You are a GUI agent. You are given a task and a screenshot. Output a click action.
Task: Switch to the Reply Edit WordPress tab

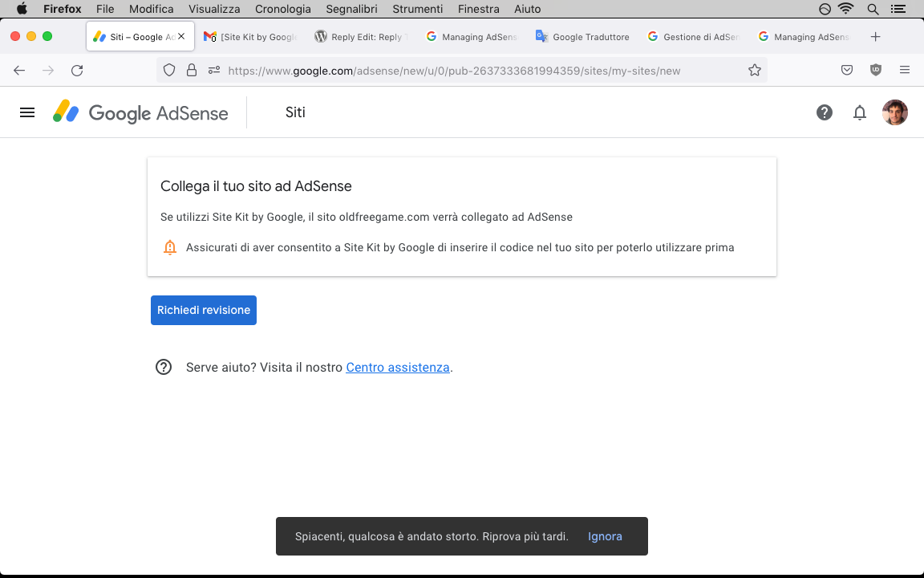[x=361, y=37]
